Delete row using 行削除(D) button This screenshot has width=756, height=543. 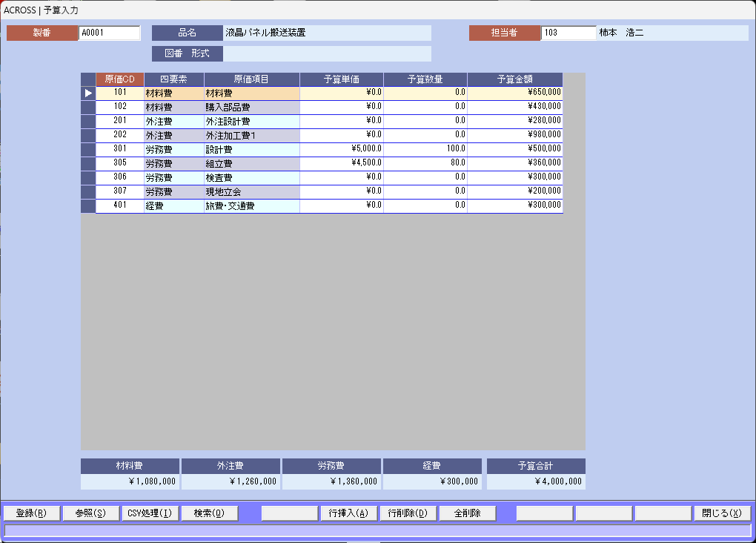(x=408, y=513)
